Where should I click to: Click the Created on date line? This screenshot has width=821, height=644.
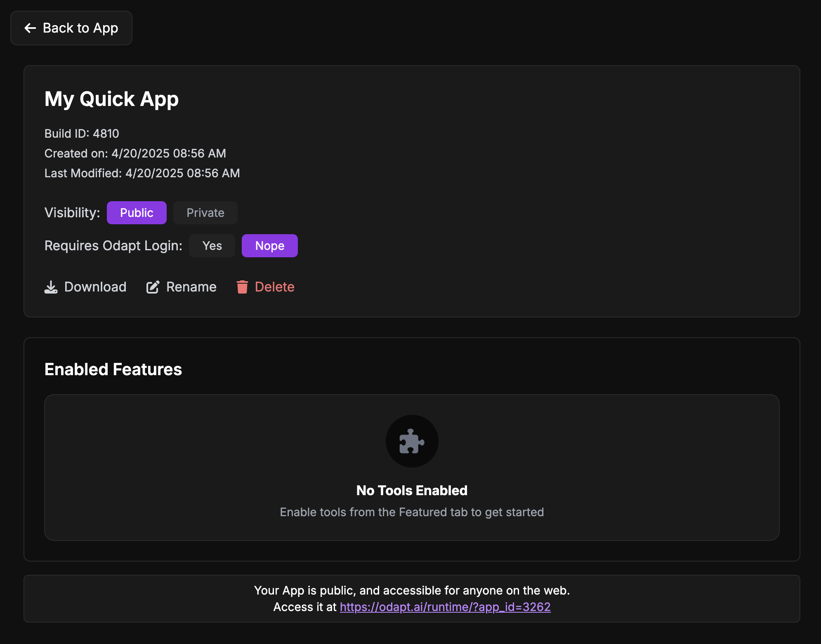tap(135, 153)
